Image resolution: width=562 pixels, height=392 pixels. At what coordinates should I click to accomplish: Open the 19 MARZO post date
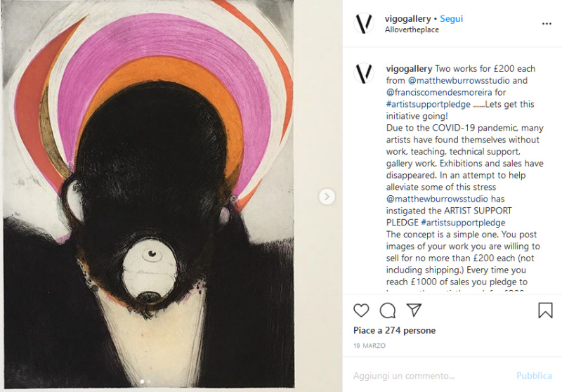tap(370, 346)
